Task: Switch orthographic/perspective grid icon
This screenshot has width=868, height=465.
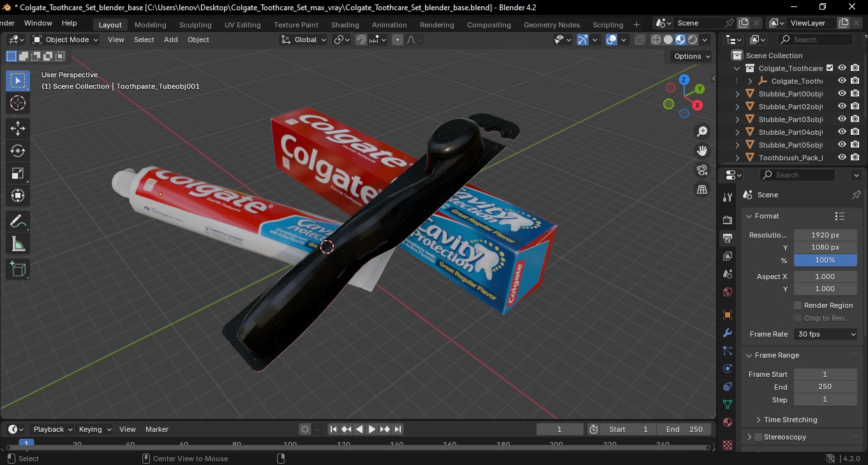Action: 702,189
